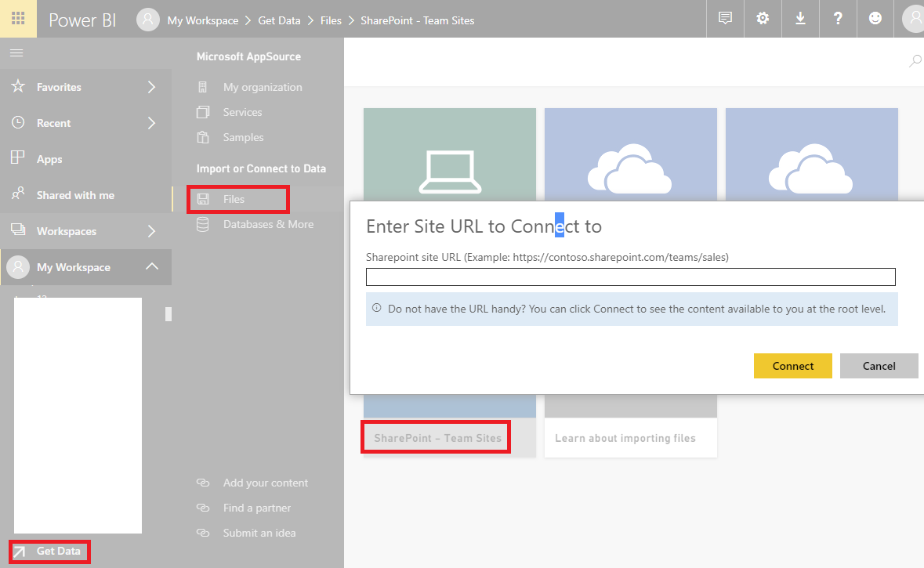Click the Feedback smiley icon

point(875,18)
